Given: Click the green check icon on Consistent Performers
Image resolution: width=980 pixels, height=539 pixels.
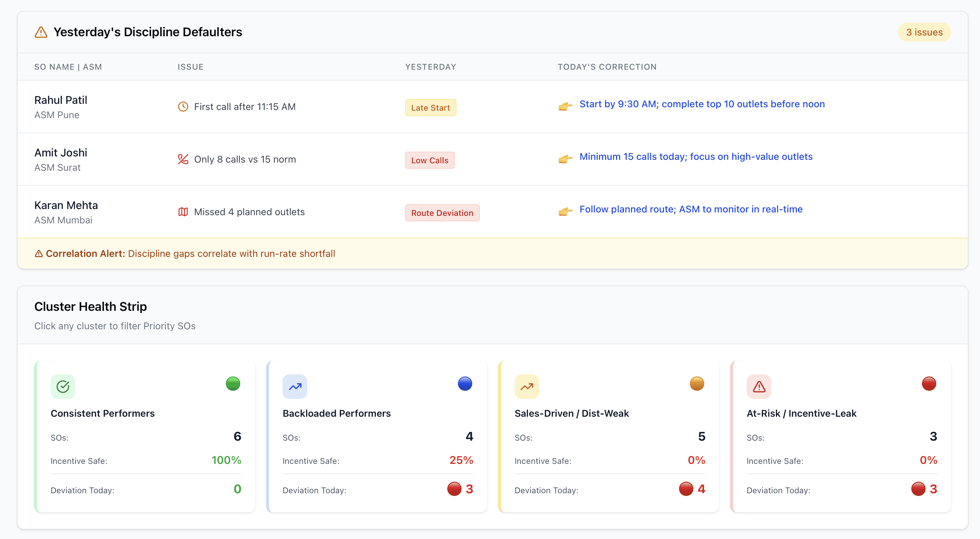Looking at the screenshot, I should click(63, 386).
